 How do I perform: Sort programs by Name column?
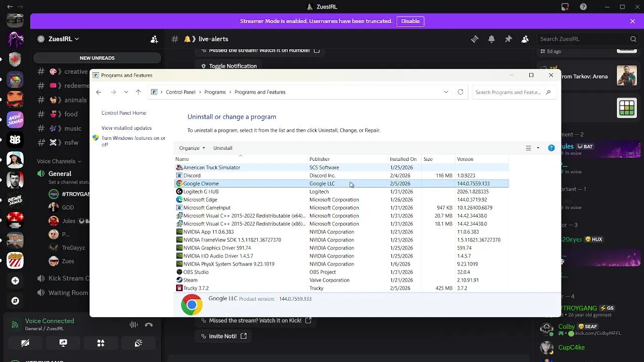click(x=240, y=159)
